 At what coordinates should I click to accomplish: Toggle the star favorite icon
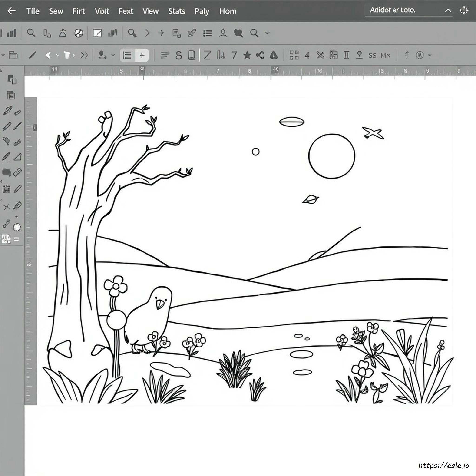pyautogui.click(x=247, y=55)
